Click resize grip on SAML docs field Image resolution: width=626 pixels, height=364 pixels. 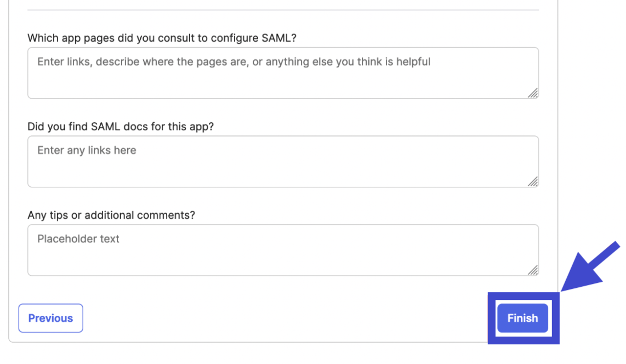(x=533, y=181)
